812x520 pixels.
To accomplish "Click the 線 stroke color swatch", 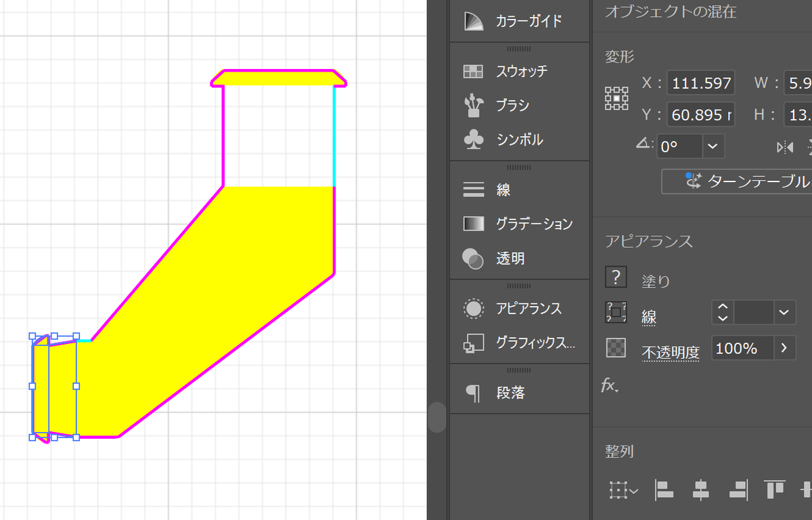I will tap(616, 312).
